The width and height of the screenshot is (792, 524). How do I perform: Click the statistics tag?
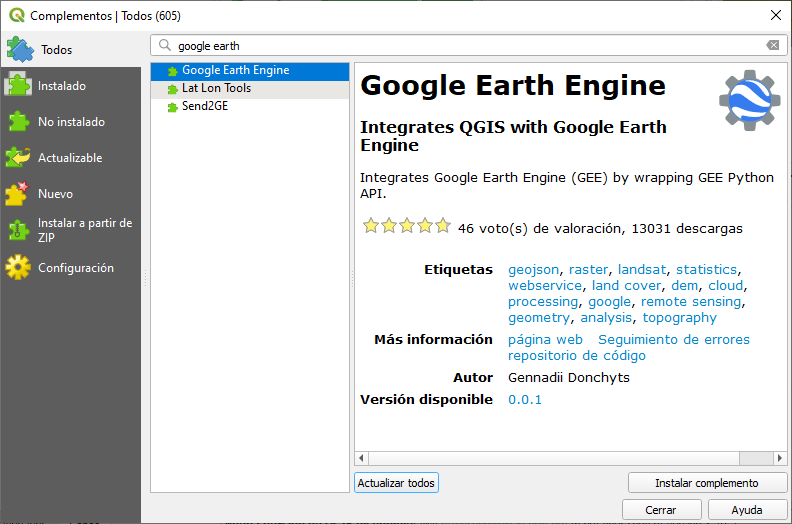[706, 270]
